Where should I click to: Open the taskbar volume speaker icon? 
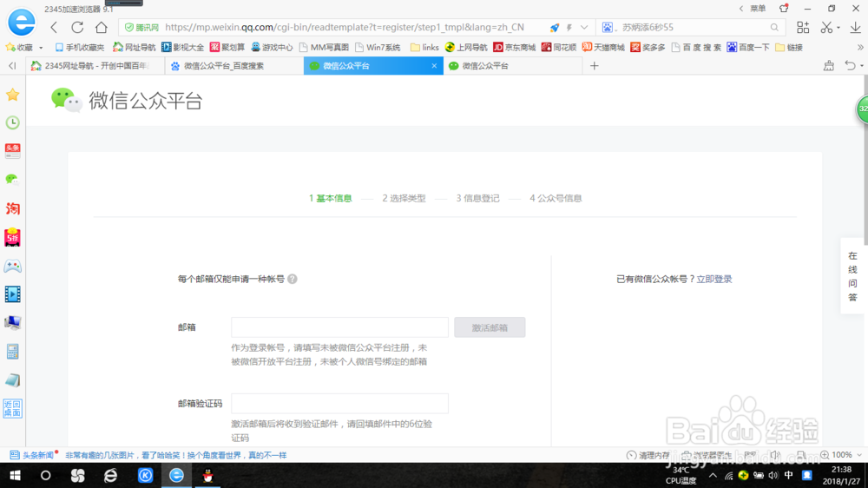pyautogui.click(x=773, y=475)
